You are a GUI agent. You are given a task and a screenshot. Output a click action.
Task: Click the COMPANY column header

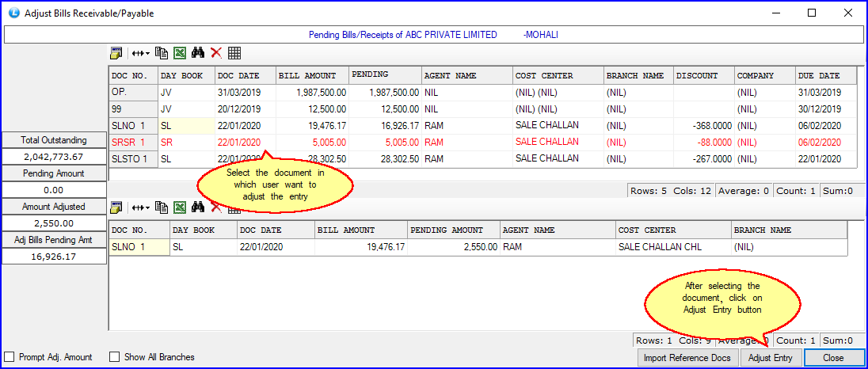point(765,76)
